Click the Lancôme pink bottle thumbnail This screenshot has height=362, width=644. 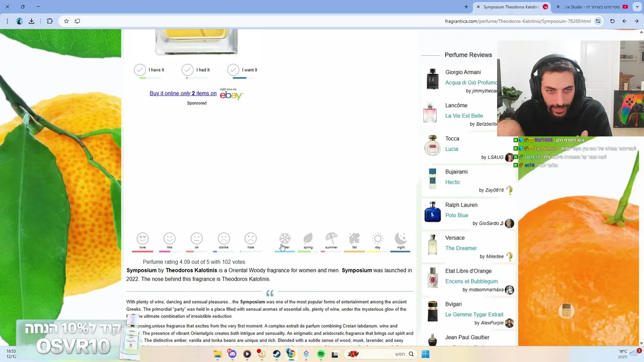430,113
